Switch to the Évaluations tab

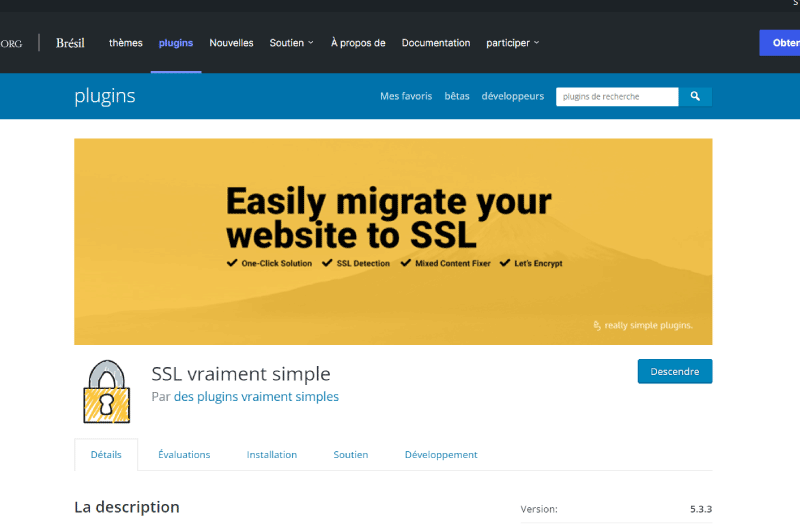click(184, 455)
